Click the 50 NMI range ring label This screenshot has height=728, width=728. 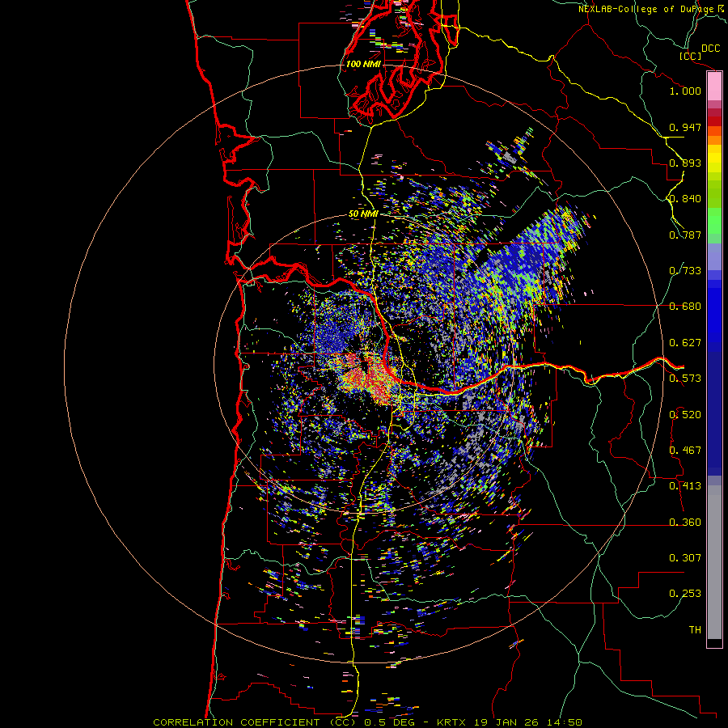[x=363, y=214]
